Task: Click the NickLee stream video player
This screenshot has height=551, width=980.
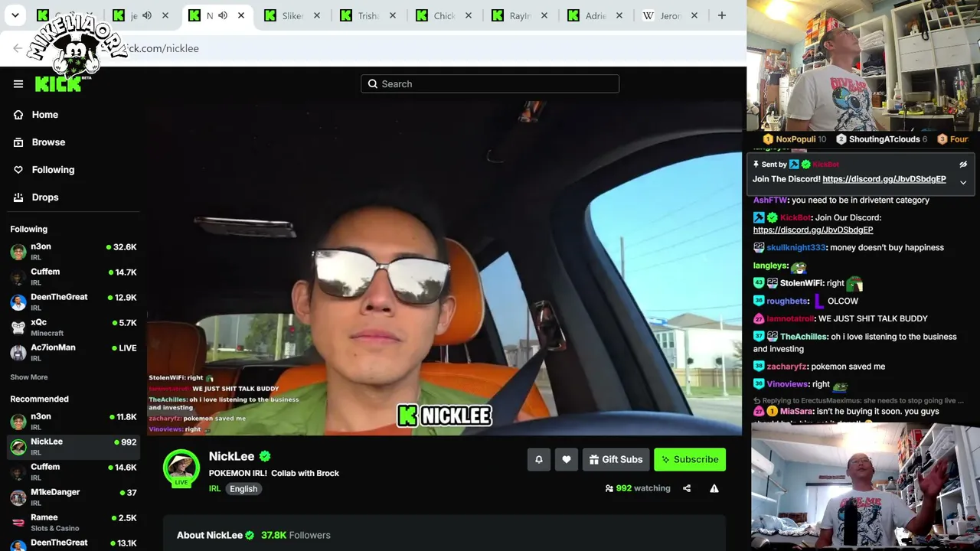Action: [444, 268]
